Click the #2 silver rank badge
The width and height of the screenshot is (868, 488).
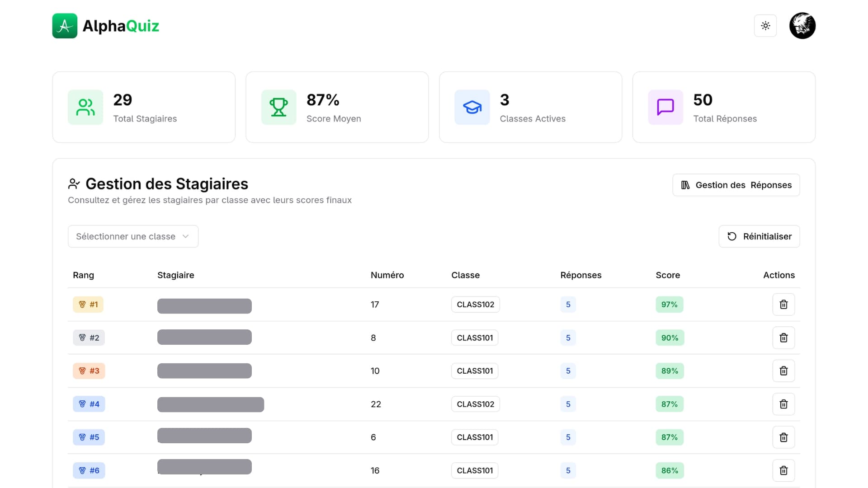coord(89,338)
